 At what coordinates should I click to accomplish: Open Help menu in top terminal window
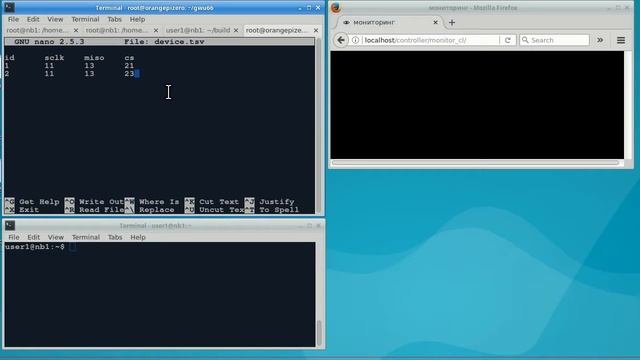pyautogui.click(x=138, y=19)
